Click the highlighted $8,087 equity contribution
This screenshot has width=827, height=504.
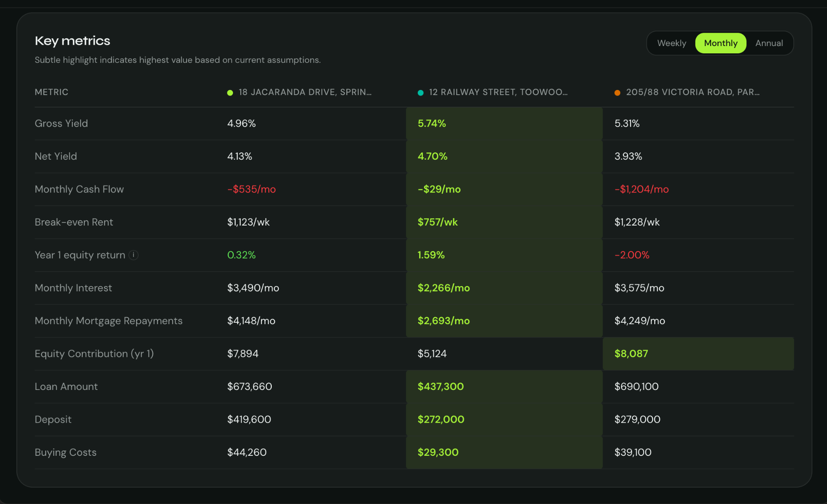coord(631,354)
